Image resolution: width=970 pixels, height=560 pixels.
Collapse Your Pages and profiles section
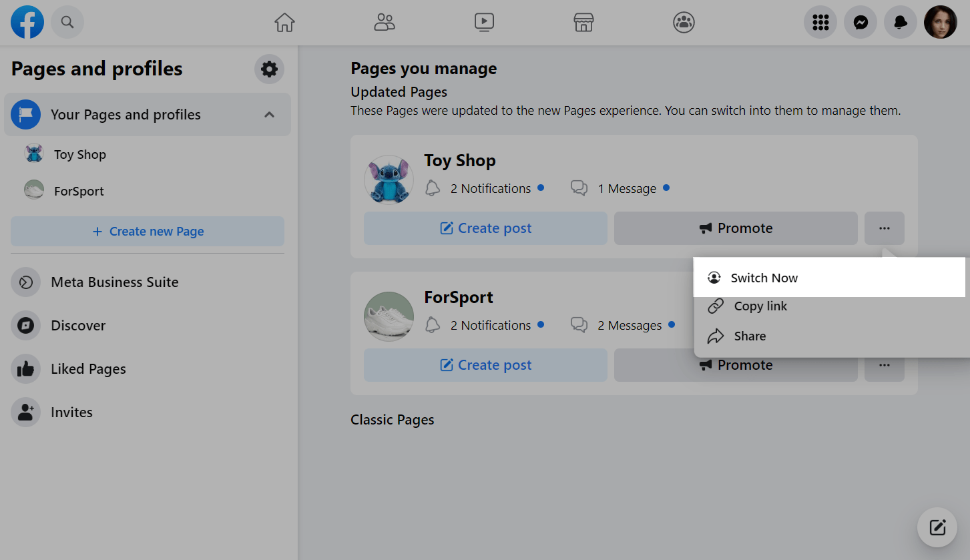[269, 115]
